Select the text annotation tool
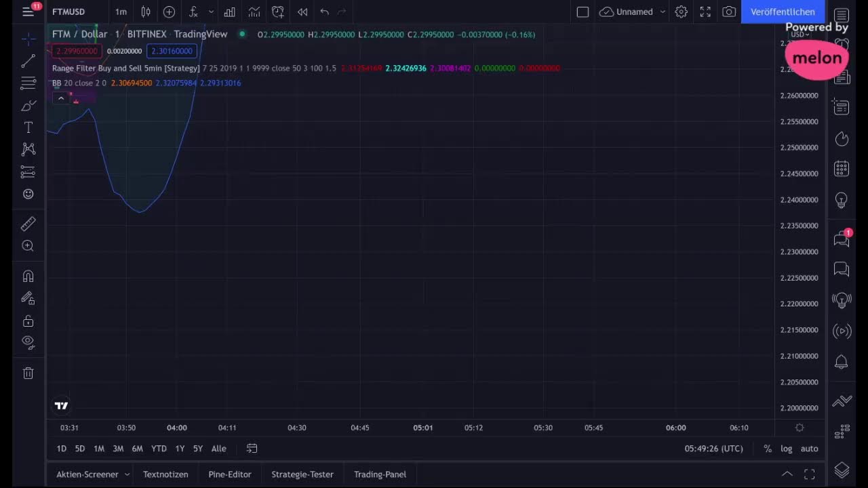Screen dimensions: 868x488 (x=28, y=127)
